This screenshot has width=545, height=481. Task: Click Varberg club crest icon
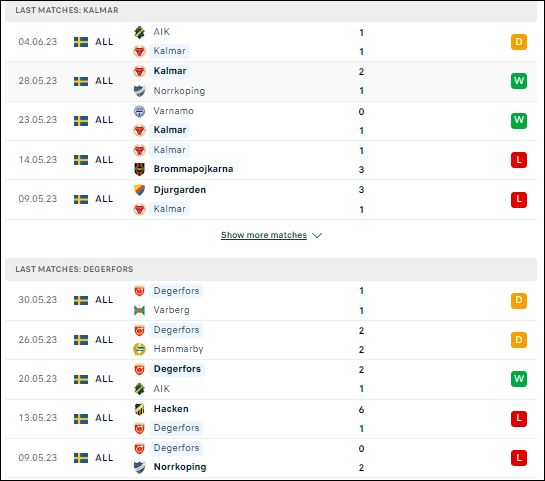[x=139, y=310]
